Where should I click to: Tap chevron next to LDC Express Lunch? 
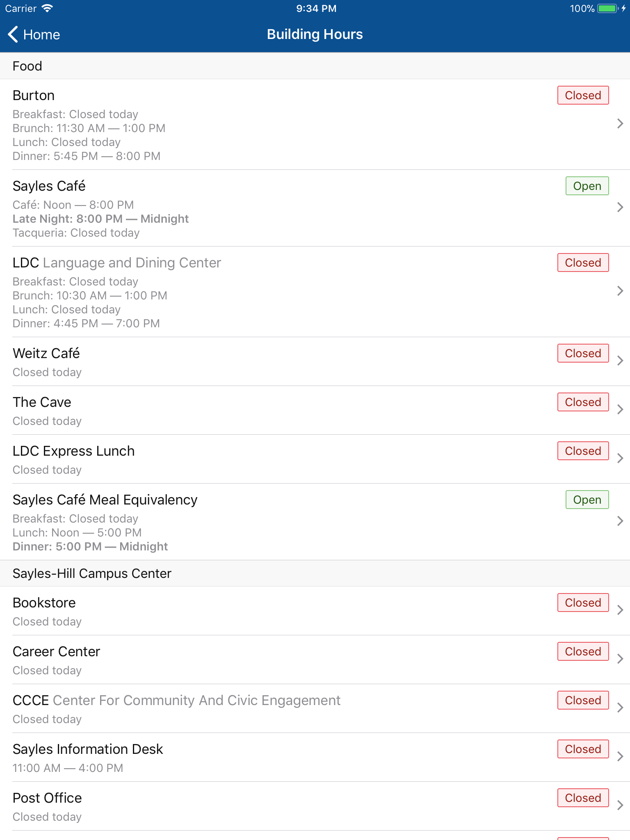(620, 458)
